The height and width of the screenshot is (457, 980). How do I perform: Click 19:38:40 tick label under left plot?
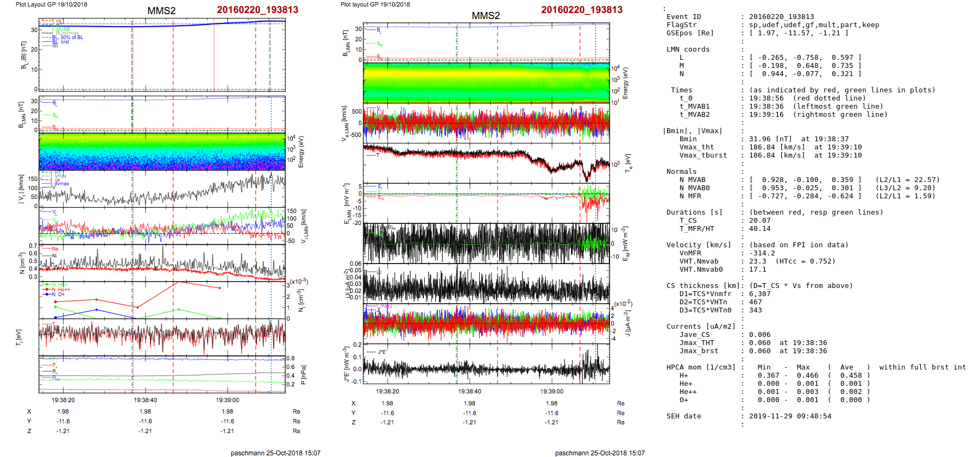[145, 400]
